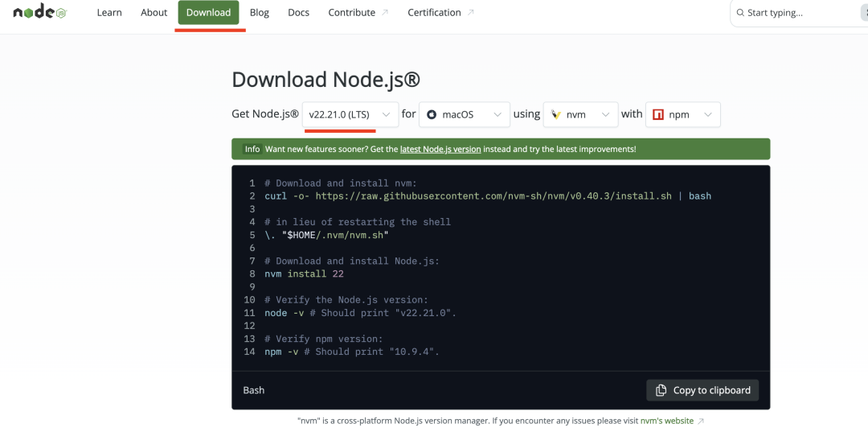Click the Node.js logo
Image resolution: width=868 pixels, height=432 pixels.
(x=40, y=13)
